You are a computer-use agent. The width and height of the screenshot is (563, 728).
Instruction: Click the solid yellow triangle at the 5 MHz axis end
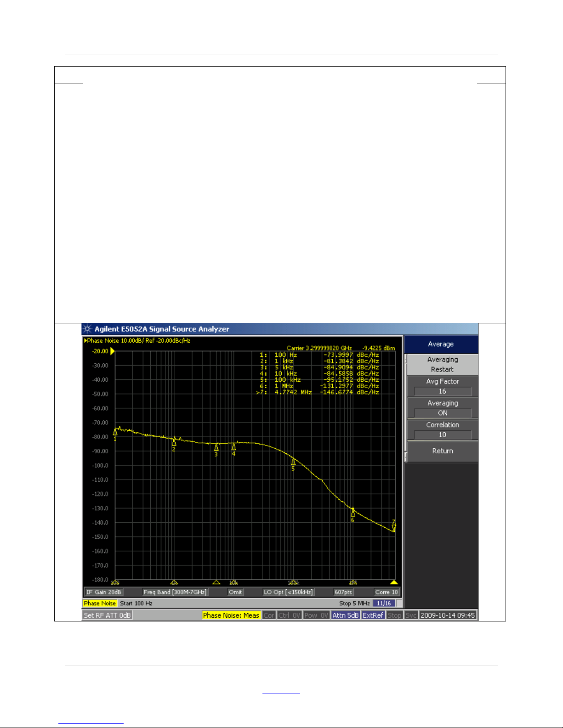(x=394, y=582)
